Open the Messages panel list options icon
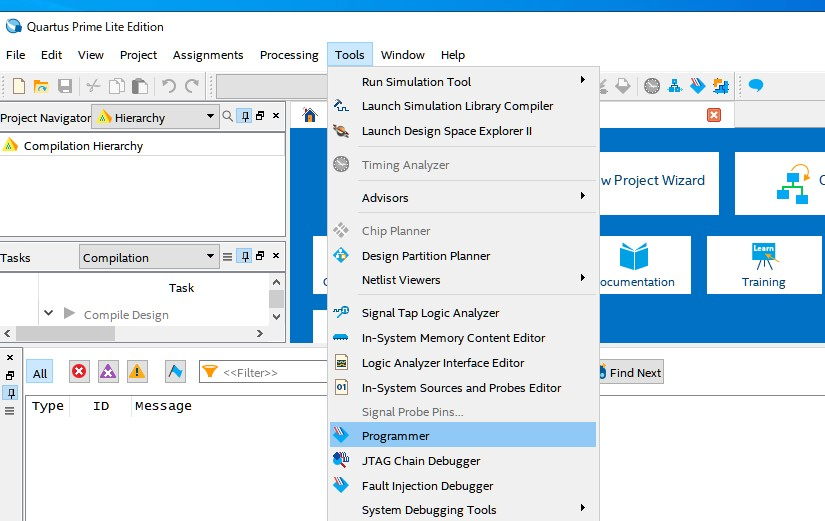Viewport: 825px width, 521px height. pos(9,411)
